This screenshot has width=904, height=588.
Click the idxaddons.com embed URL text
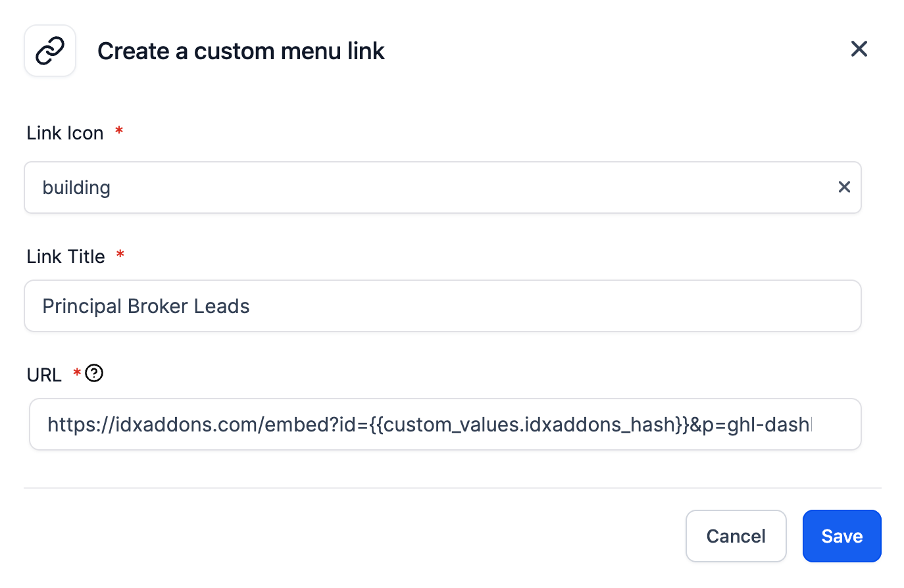tap(428, 424)
